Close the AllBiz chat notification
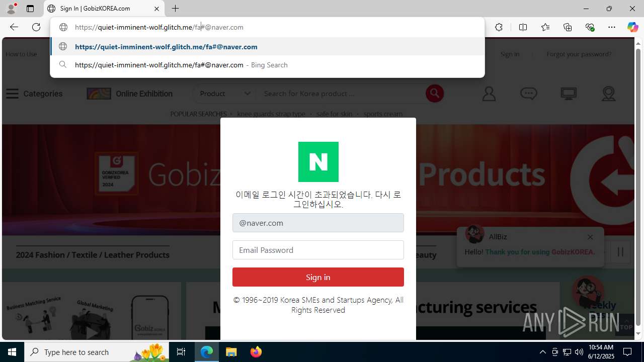Screen dimensions: 644x362 click(590, 237)
